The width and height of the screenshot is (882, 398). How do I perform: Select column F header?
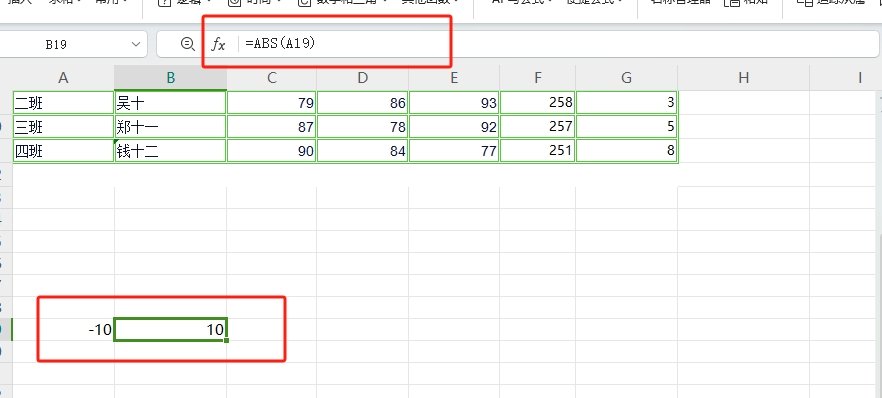pyautogui.click(x=538, y=78)
